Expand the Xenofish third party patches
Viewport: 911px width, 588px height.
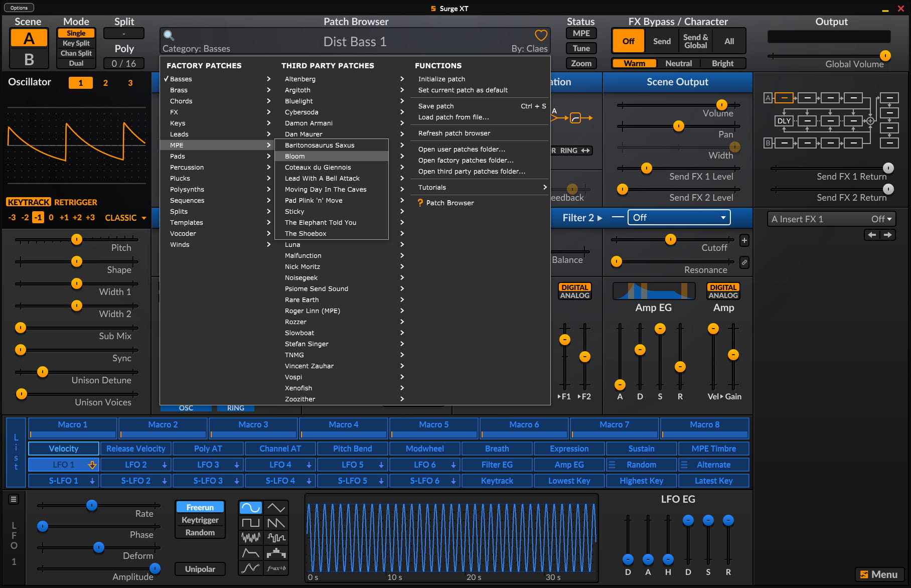pos(344,388)
